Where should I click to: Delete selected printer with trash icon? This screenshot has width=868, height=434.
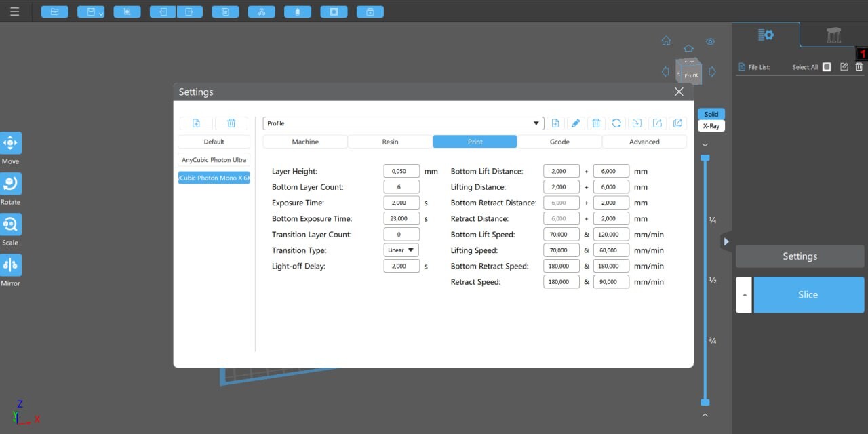(x=231, y=123)
